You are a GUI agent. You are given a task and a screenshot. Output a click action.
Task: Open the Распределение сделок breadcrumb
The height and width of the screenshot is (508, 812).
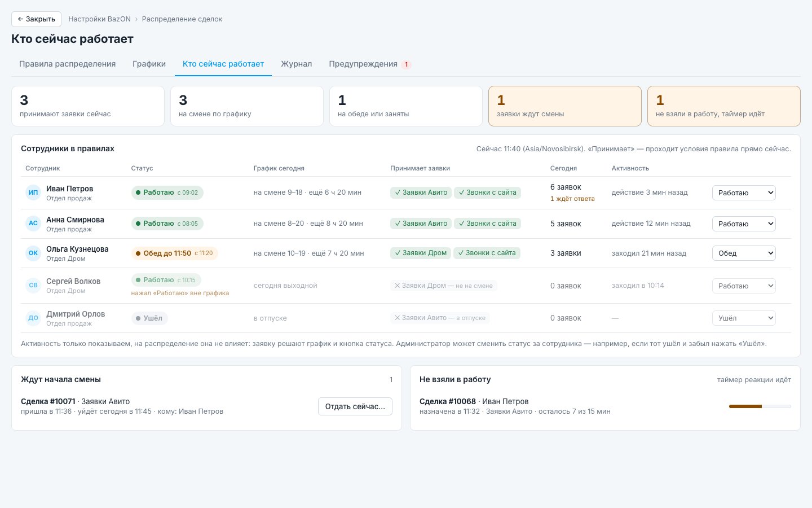coord(182,19)
